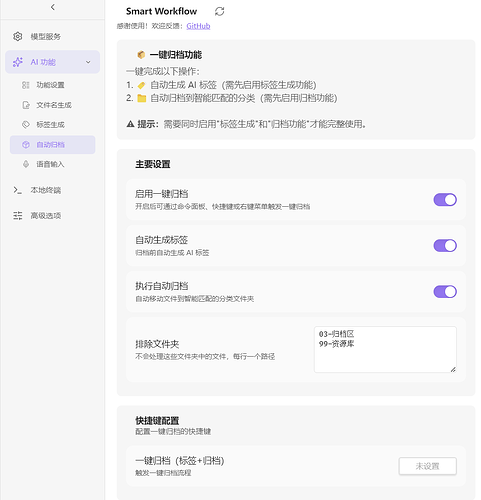Click the 未设置 hotkey button

[428, 466]
